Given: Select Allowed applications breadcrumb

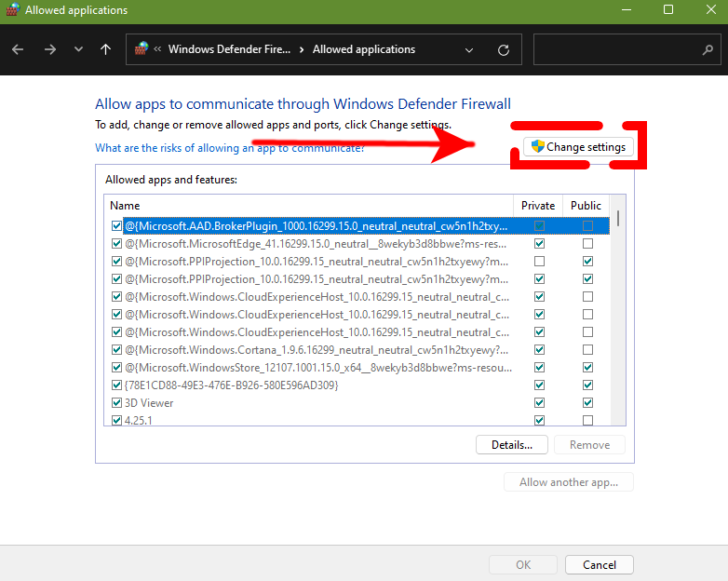Looking at the screenshot, I should coord(364,49).
